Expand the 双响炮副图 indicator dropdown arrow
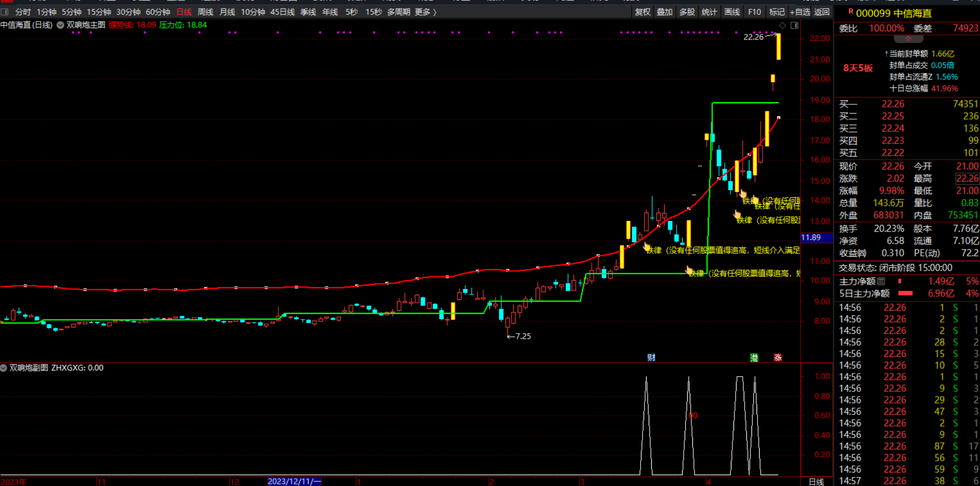980x486 pixels. (x=4, y=368)
